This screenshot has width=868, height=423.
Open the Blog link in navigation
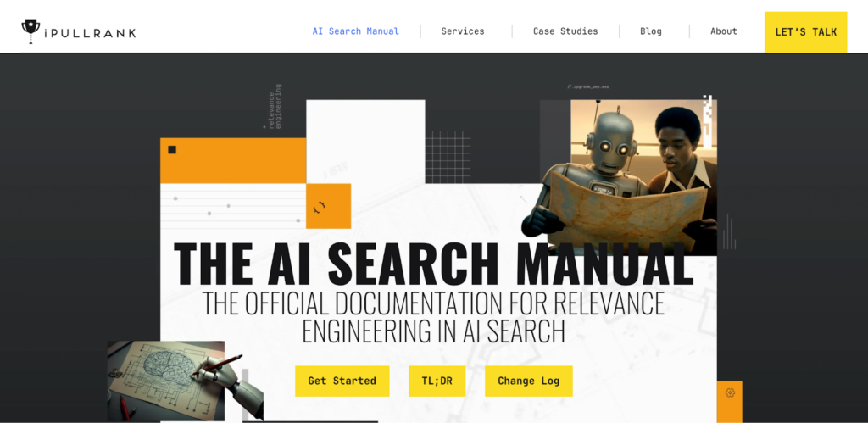point(651,31)
